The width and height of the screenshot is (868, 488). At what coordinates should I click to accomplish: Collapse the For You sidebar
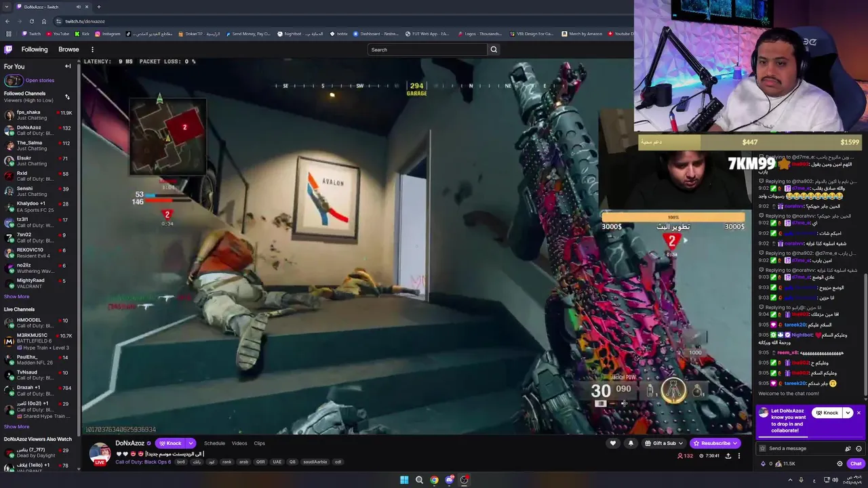click(x=68, y=66)
